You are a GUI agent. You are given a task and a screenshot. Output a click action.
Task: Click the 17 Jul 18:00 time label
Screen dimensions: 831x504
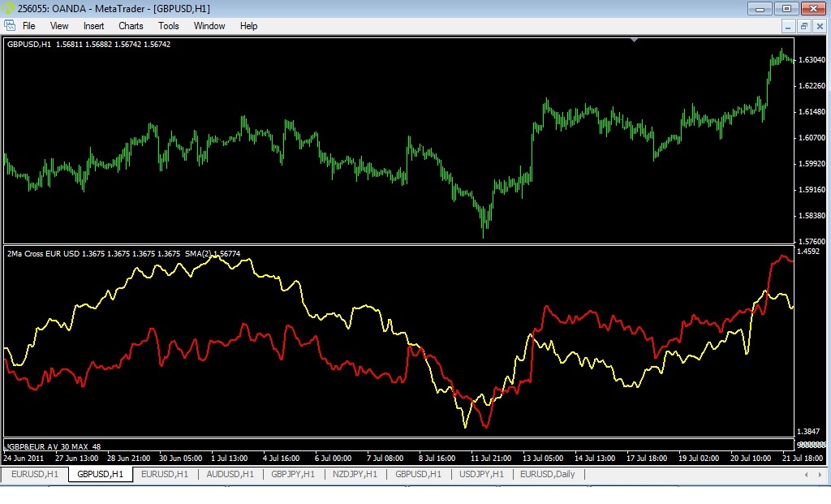click(647, 459)
